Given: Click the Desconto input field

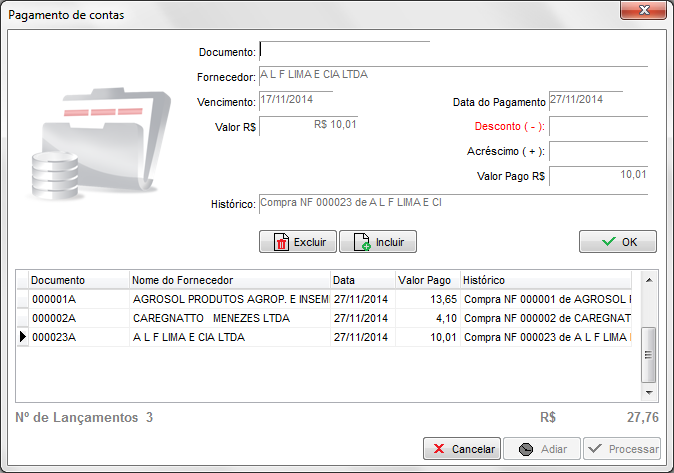Looking at the screenshot, I should pos(598,126).
